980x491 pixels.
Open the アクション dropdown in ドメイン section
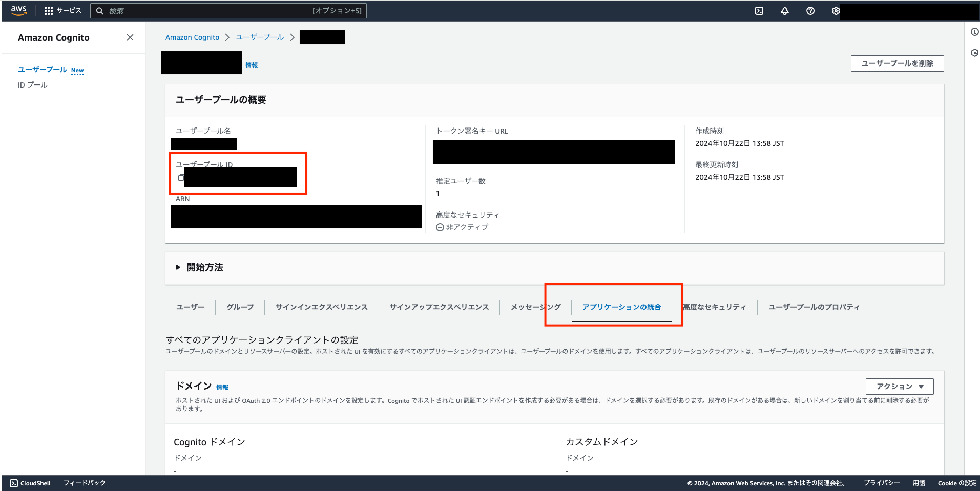(899, 387)
